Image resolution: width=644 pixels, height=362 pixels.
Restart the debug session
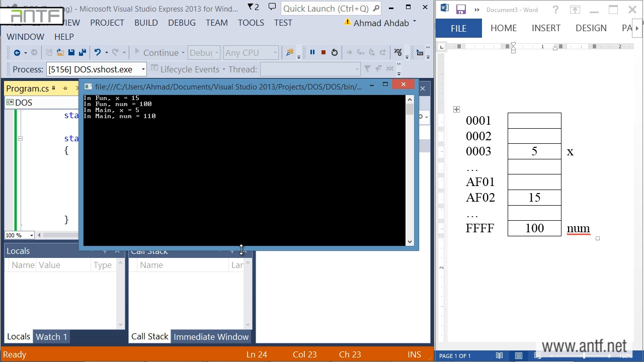(335, 52)
